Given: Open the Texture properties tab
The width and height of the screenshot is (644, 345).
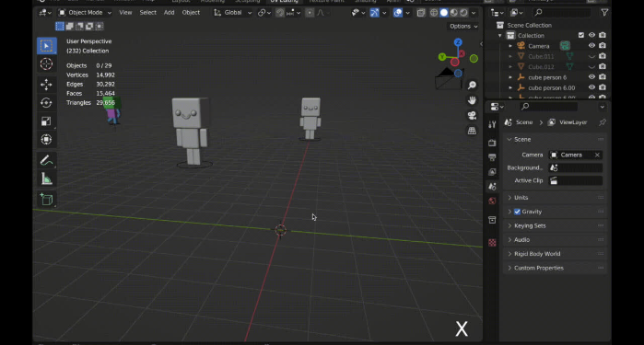Looking at the screenshot, I should coord(492,243).
